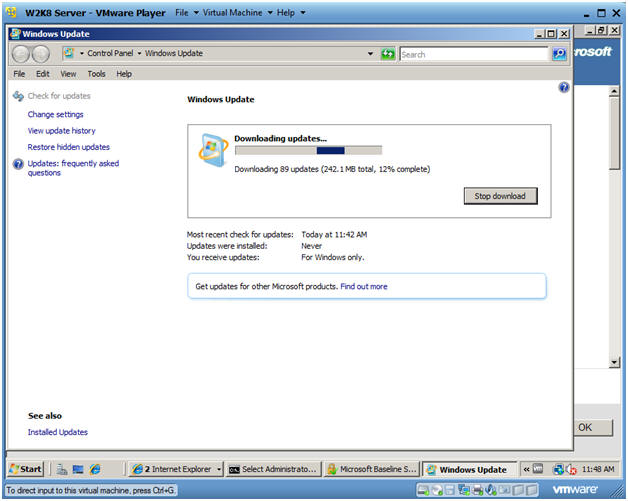
Task: Click the red-marked security alert tray icon
Action: (571, 469)
